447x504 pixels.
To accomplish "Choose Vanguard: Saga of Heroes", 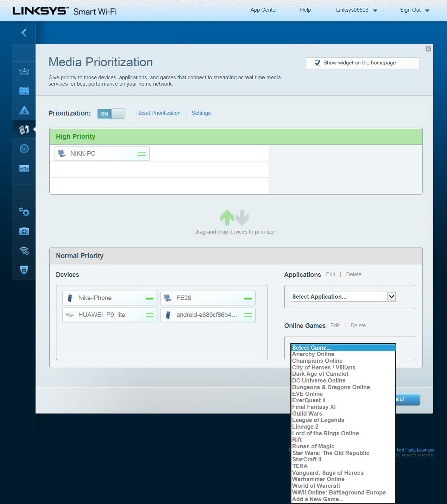I will click(344, 473).
